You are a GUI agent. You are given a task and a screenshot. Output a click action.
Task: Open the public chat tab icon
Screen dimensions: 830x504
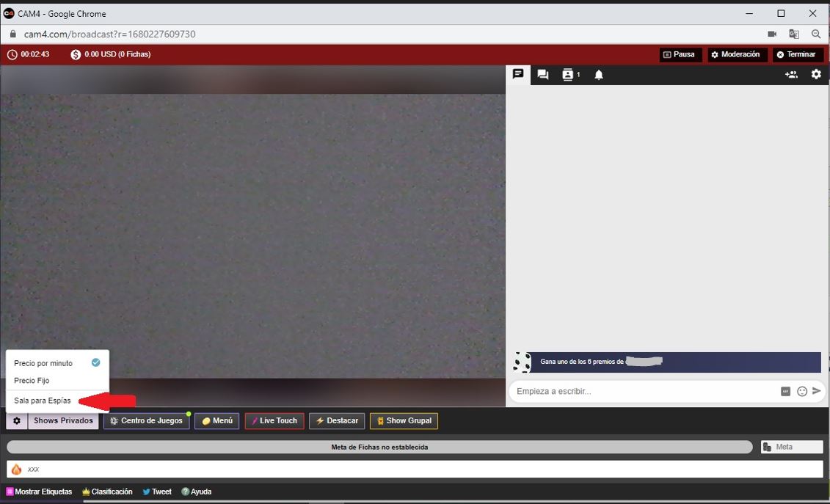518,74
